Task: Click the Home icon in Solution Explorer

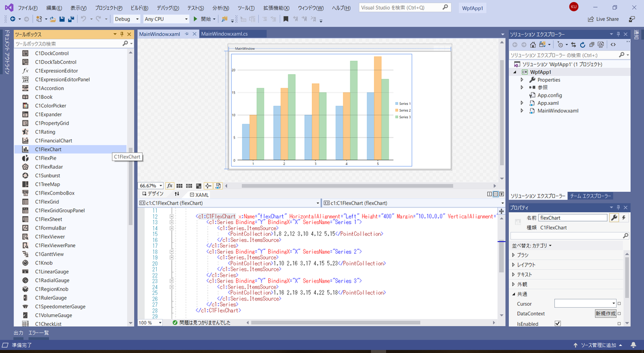Action: 533,45
